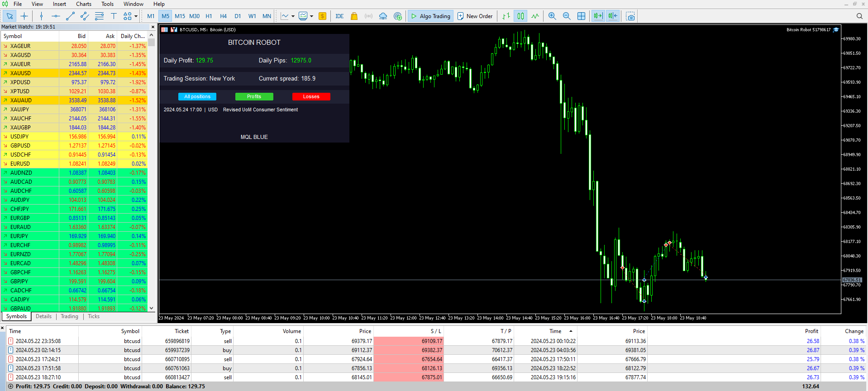Switch to Details tab in Market Watch

point(43,316)
